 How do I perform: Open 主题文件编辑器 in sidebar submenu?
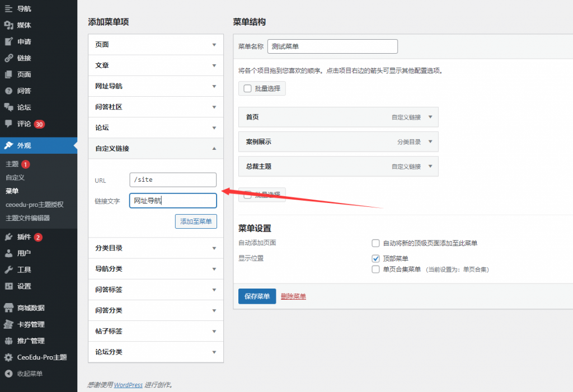(x=27, y=218)
